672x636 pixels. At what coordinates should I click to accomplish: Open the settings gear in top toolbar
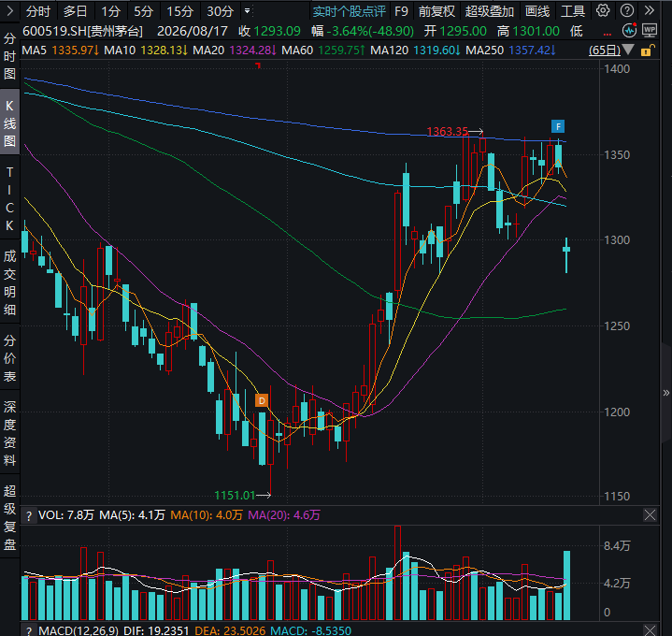[603, 10]
